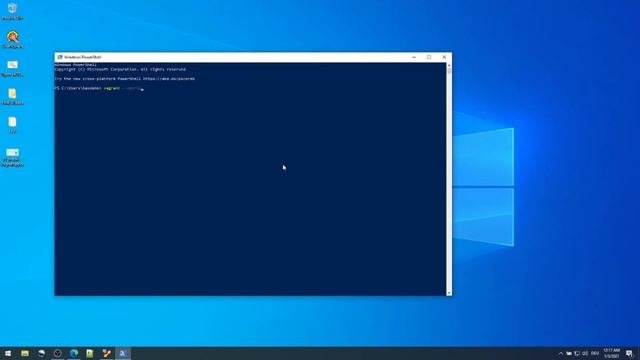Click the Windows PowerShell title bar text
Screen dimensions: 640x360
click(x=82, y=57)
